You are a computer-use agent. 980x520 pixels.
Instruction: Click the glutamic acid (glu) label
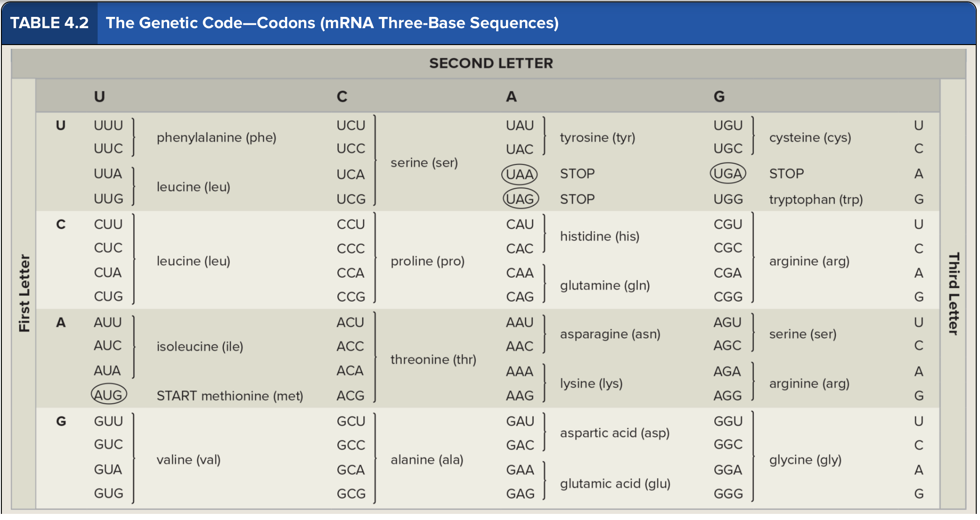coord(615,484)
